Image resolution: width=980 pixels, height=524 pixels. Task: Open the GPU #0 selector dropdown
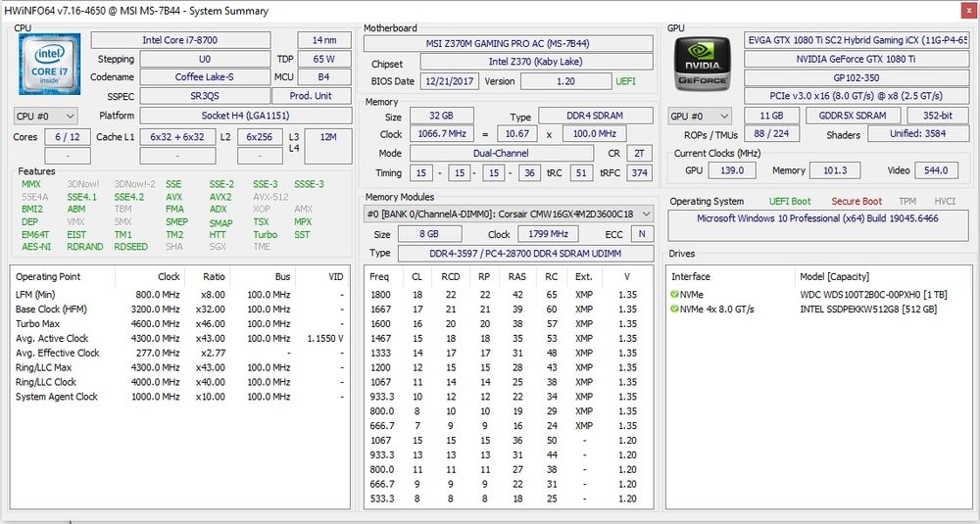(x=700, y=117)
